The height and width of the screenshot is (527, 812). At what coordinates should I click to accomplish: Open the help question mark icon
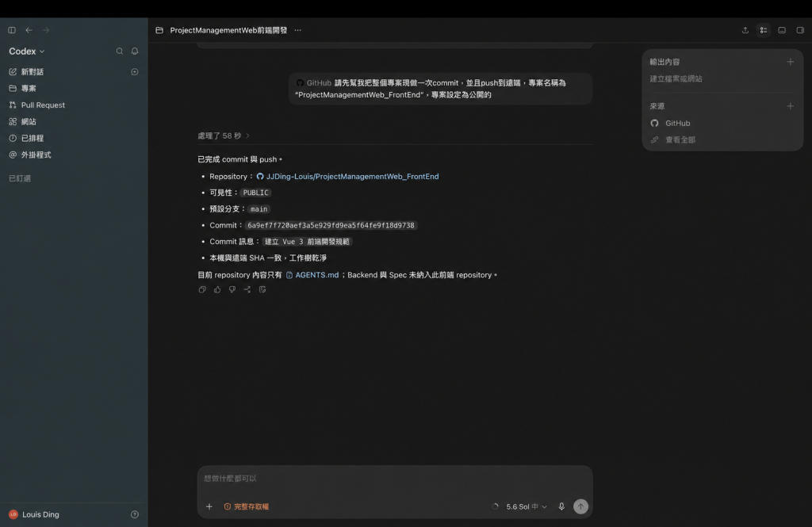pos(135,514)
